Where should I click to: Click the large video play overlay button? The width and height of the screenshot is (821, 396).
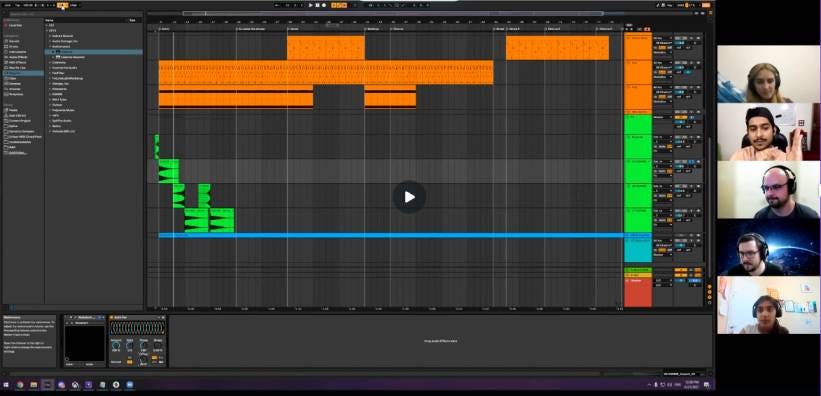coord(409,197)
